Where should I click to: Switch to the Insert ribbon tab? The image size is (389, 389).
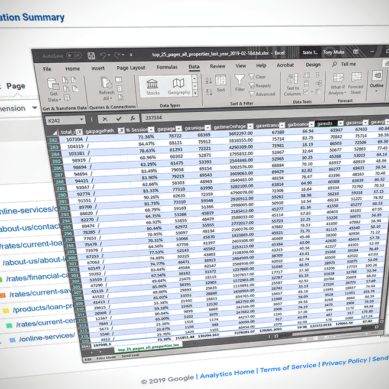point(98,68)
